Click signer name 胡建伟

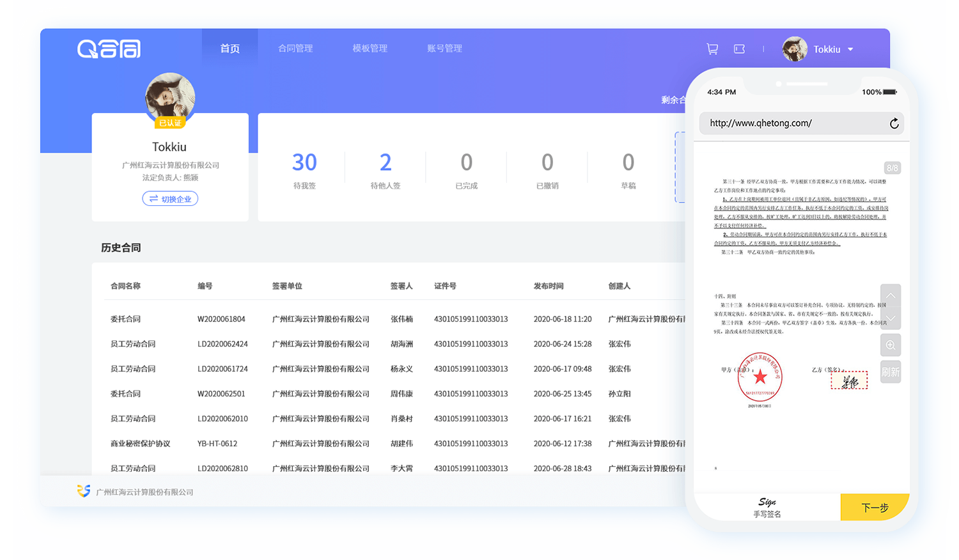[402, 444]
